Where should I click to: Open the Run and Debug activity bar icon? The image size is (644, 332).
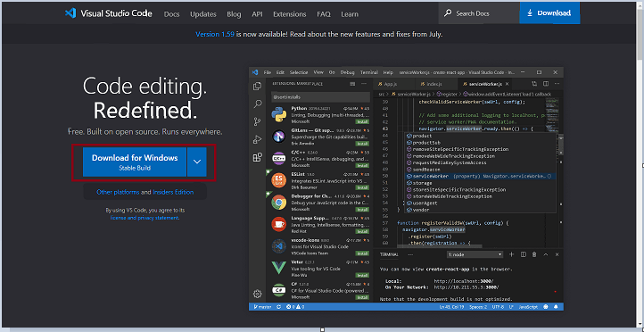coord(258,139)
